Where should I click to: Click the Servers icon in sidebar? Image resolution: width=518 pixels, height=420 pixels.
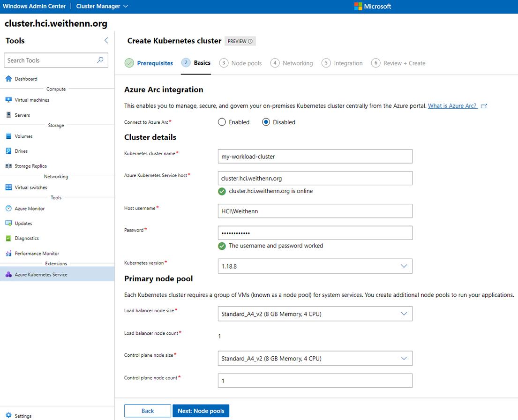click(8, 115)
